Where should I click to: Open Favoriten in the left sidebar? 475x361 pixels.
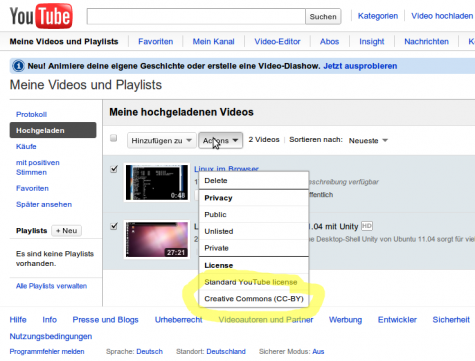pyautogui.click(x=32, y=188)
